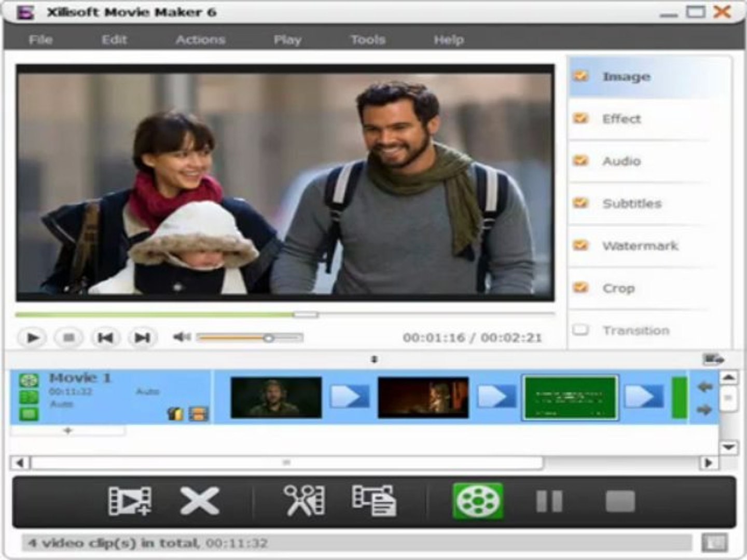Screen dimensions: 747x560
Task: Open the File menu
Action: pyautogui.click(x=40, y=40)
